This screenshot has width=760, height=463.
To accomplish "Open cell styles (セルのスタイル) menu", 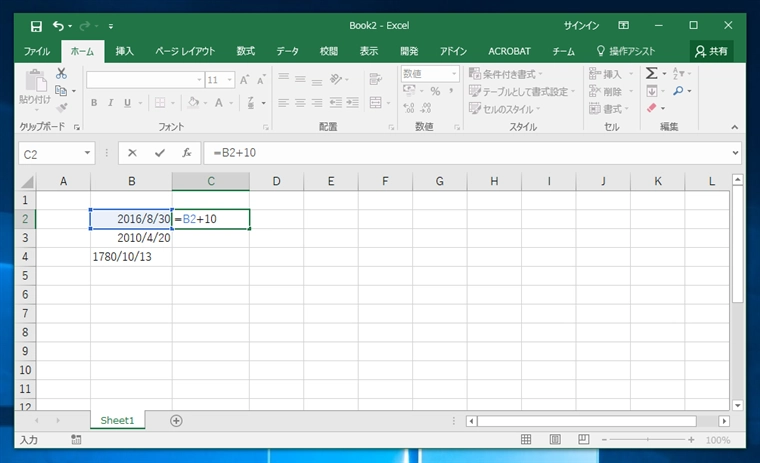I will 504,109.
